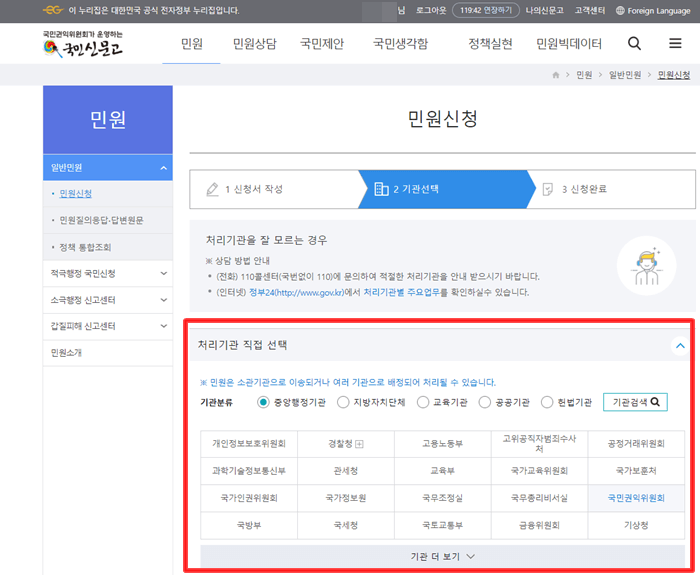700x575 pixels.
Task: Open 민원질의응답·답변원문 in the sidebar
Action: (x=101, y=220)
